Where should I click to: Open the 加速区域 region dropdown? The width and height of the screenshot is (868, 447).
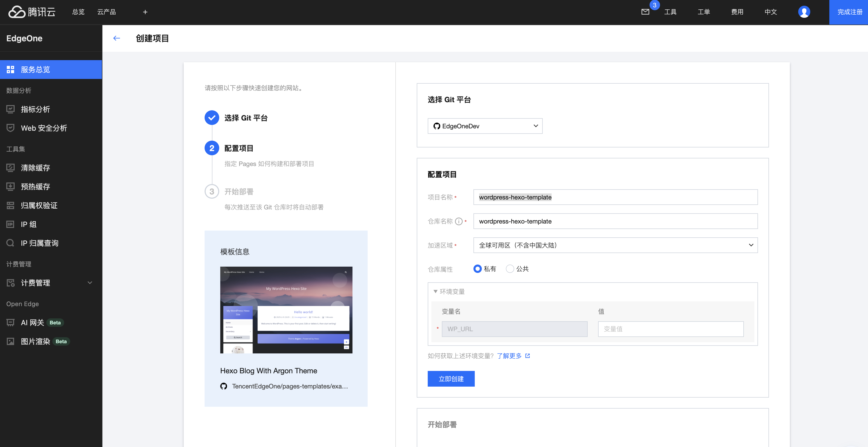pyautogui.click(x=615, y=245)
